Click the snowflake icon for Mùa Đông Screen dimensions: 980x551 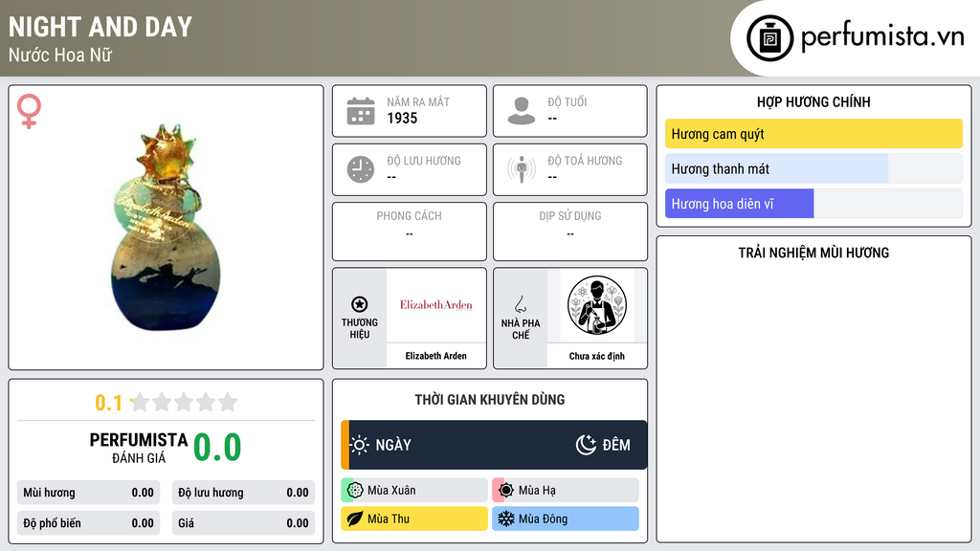point(506,518)
